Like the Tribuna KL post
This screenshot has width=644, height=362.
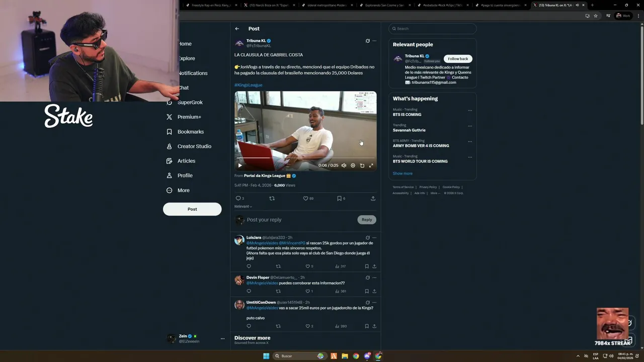[x=305, y=199]
